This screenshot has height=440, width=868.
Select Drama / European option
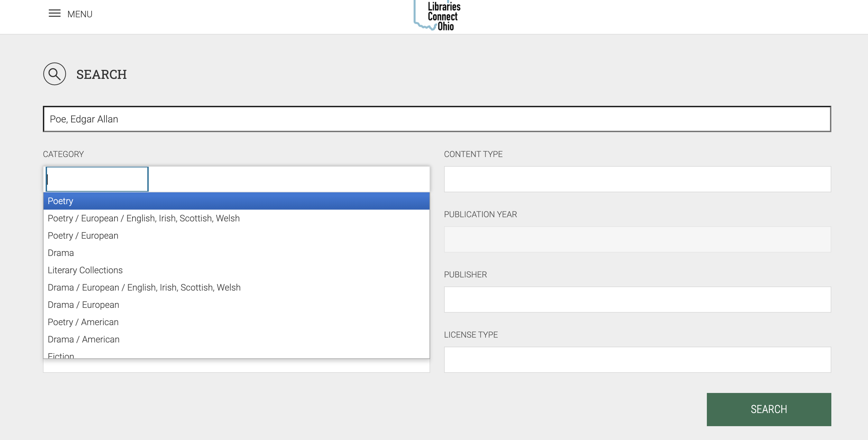[237, 305]
